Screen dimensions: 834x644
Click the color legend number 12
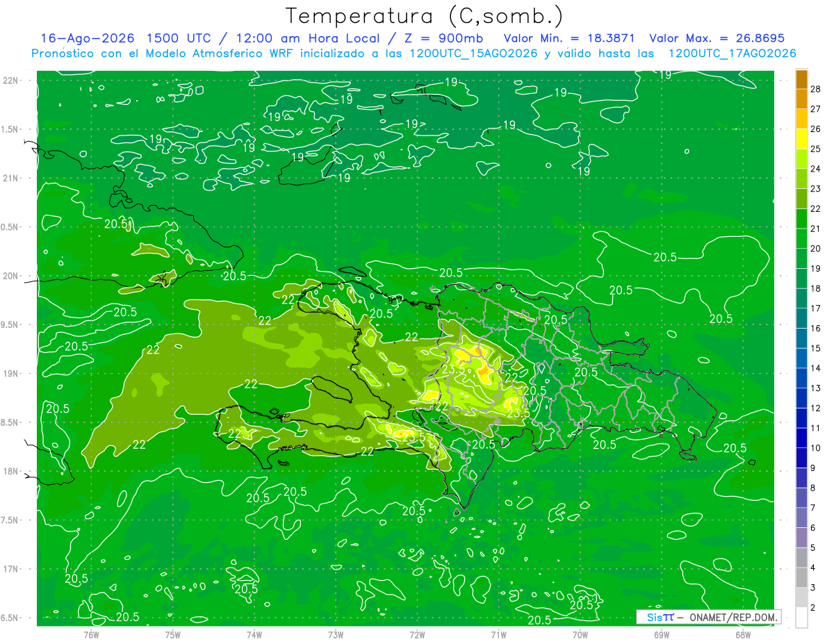[x=816, y=408]
